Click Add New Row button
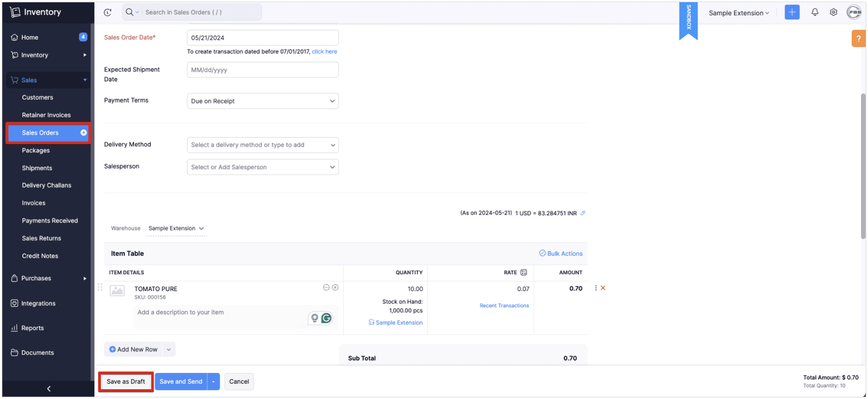Viewport: 868px width, 399px height. (133, 349)
